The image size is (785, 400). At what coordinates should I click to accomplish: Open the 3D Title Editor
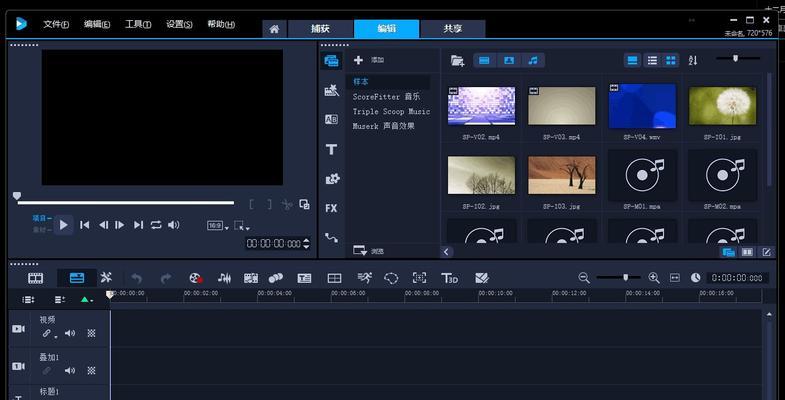449,278
